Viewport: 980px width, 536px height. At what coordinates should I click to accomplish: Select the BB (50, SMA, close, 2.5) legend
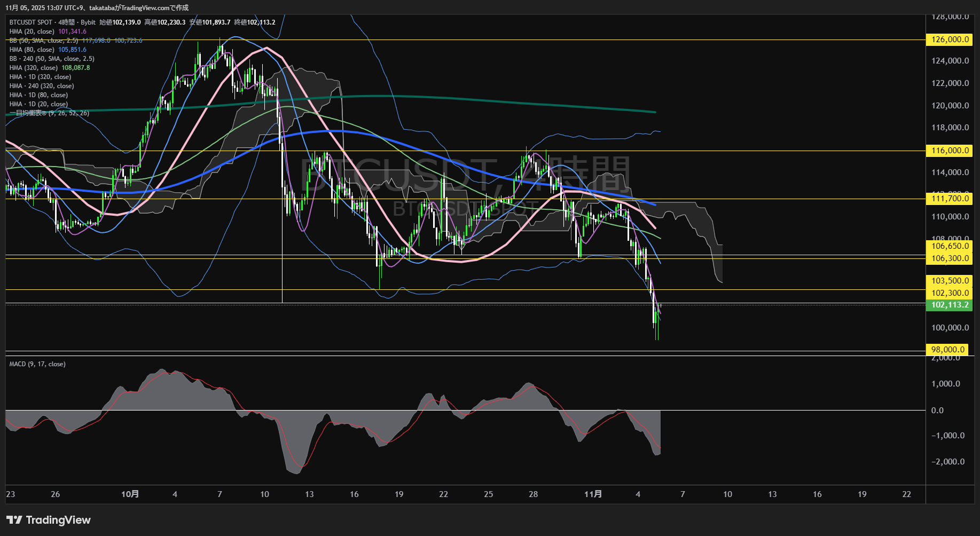(x=44, y=41)
